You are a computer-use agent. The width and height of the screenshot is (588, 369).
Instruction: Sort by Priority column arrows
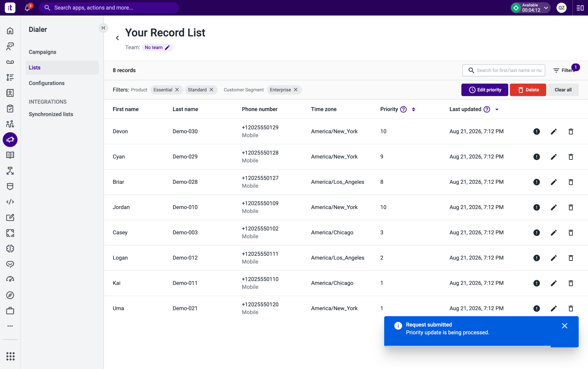pos(413,109)
